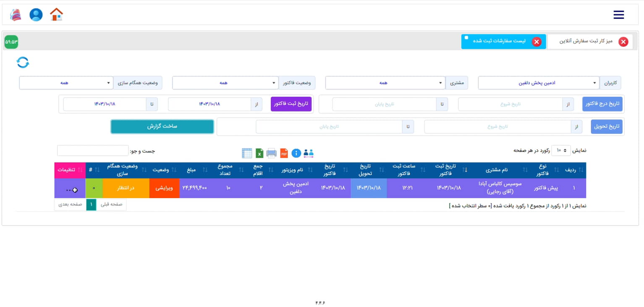Click the home icon in top bar

[x=56, y=15]
